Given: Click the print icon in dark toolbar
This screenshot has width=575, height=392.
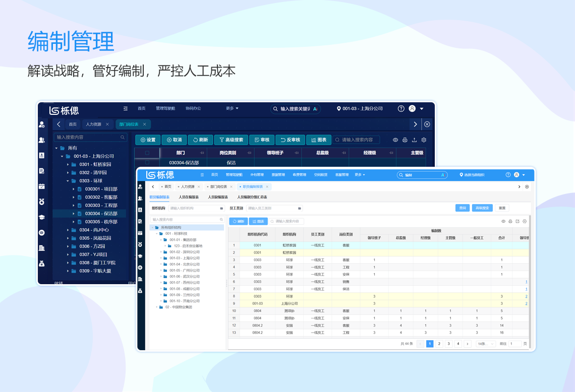Looking at the screenshot, I should click(405, 140).
